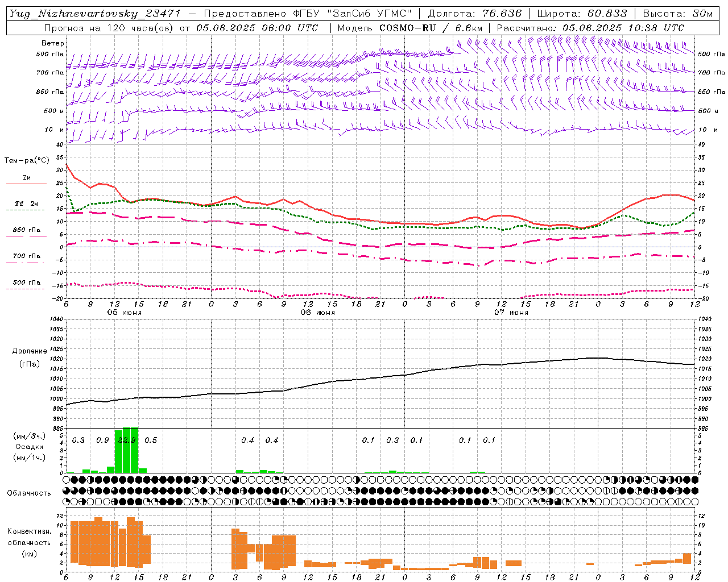Click the Высота: 30м header field
The height and width of the screenshot is (582, 728).
click(677, 14)
